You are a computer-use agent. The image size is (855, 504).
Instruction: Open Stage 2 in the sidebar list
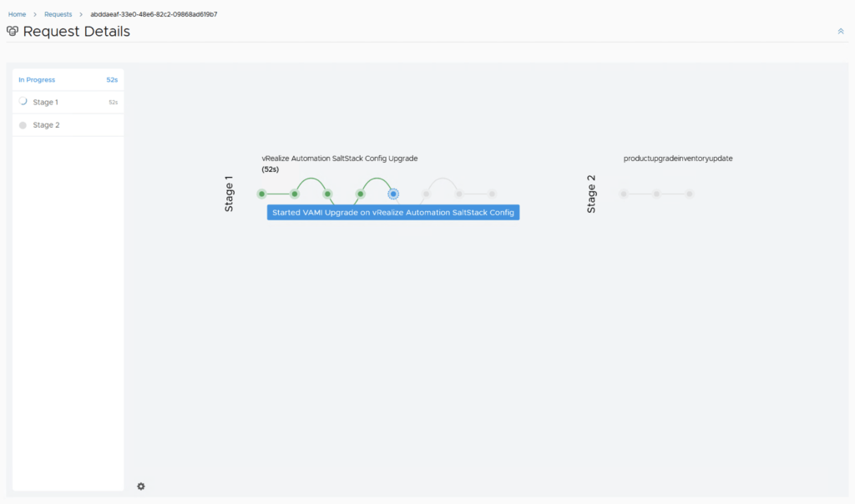pyautogui.click(x=46, y=125)
